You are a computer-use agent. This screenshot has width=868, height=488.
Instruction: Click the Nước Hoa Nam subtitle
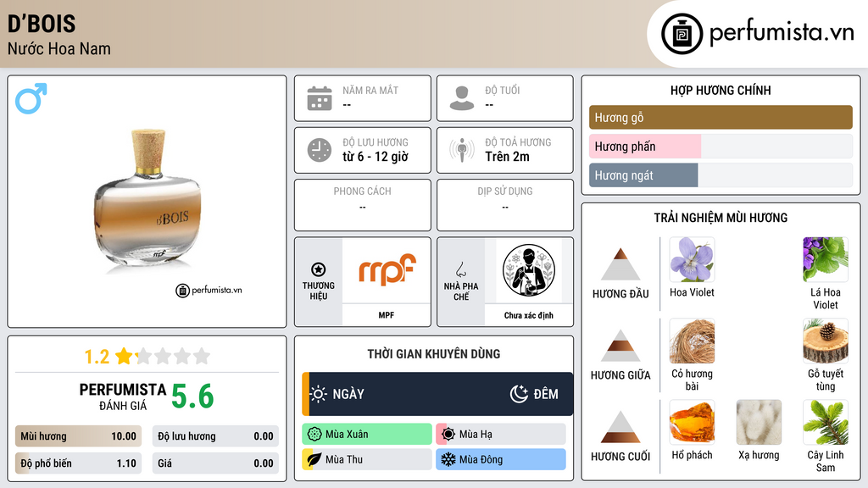tap(58, 48)
